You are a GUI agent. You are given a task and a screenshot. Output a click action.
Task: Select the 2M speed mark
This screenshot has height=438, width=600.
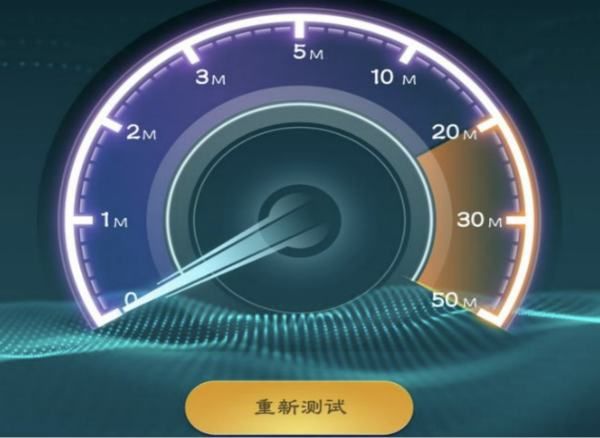141,133
